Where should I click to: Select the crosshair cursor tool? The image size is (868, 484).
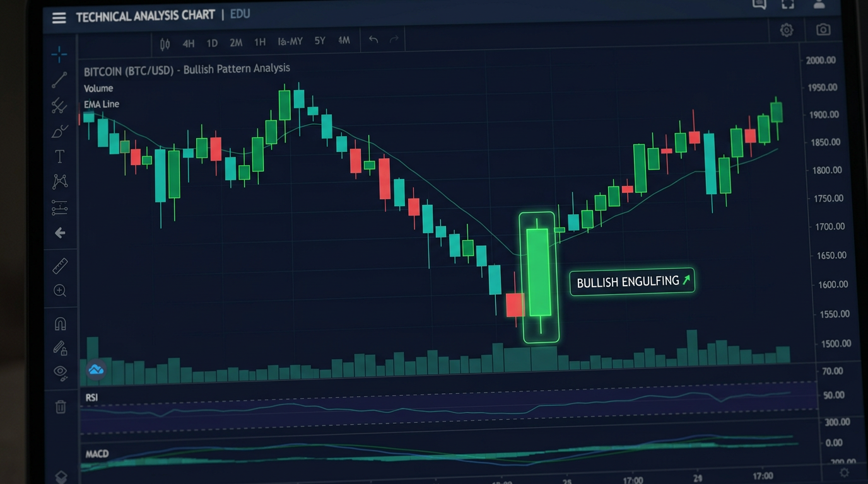(59, 54)
